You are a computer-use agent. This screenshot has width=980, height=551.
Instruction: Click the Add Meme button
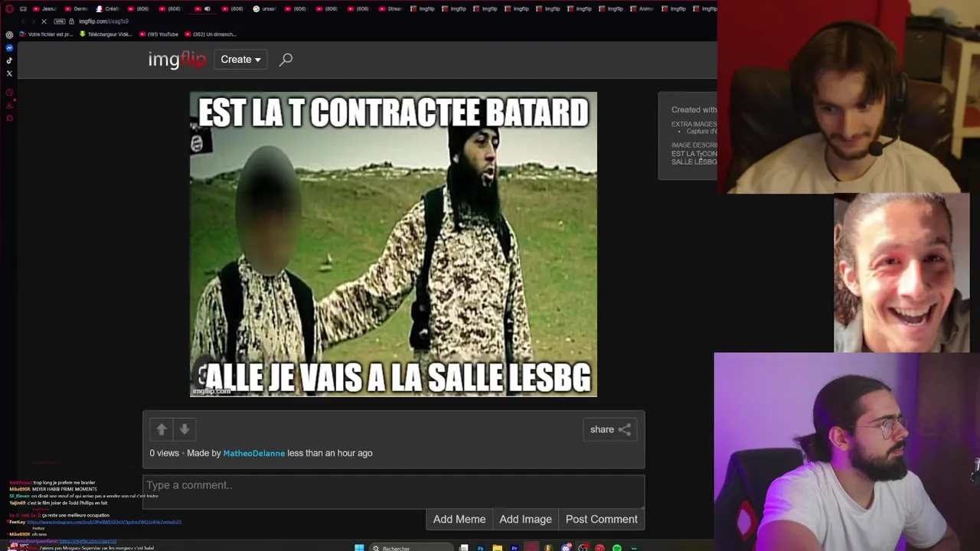pos(459,519)
